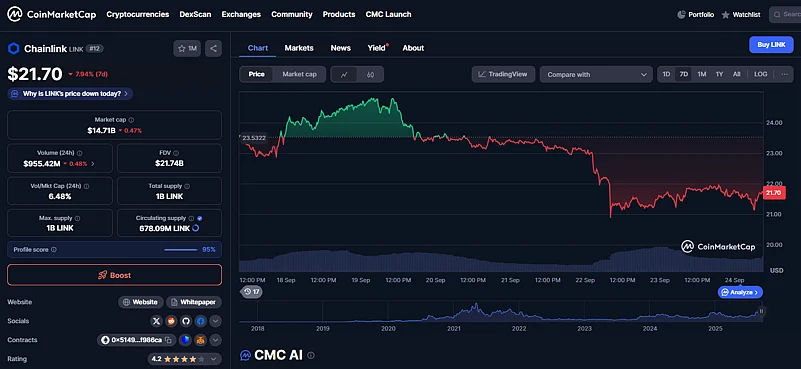Select the Price chart toggle
The width and height of the screenshot is (801, 369).
click(256, 75)
